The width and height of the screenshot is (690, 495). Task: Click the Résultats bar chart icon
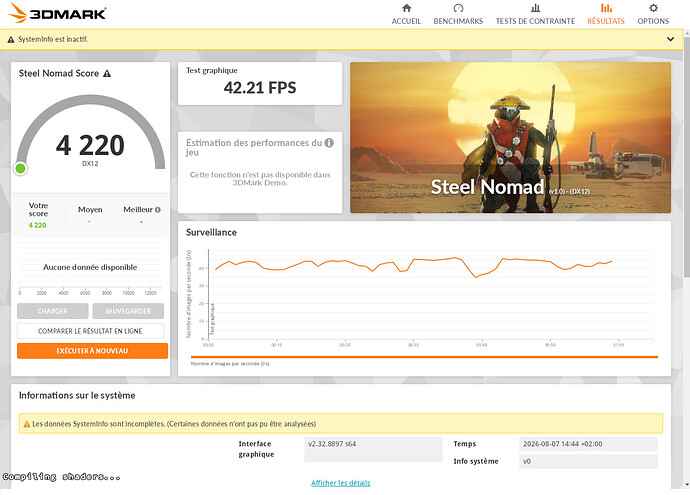pyautogui.click(x=606, y=8)
